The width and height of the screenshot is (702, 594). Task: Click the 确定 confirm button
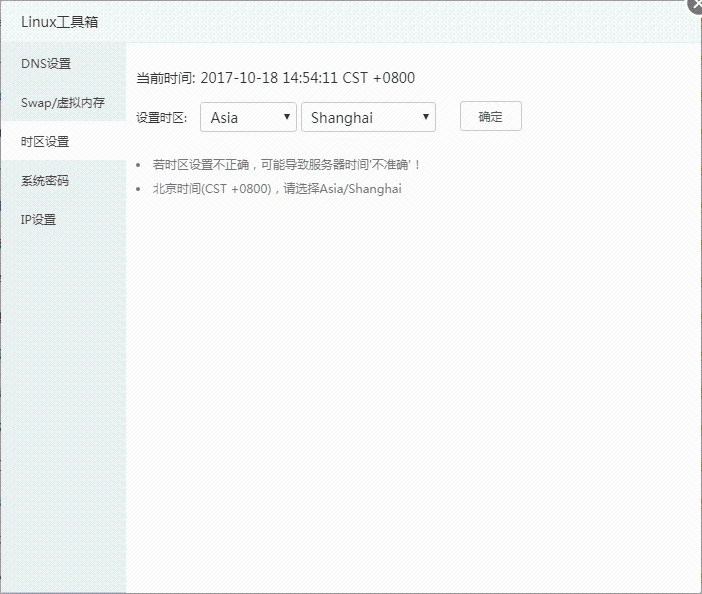491,116
